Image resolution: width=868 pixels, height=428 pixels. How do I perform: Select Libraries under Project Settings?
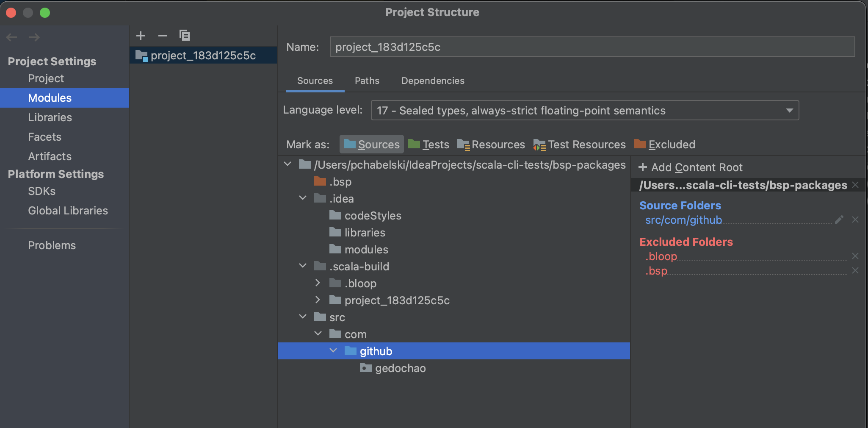50,117
